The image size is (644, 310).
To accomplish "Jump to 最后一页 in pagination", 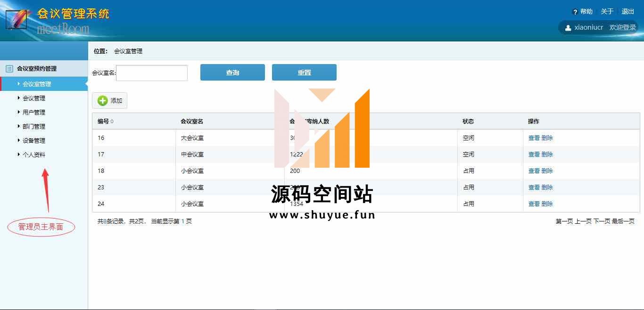I will [623, 221].
